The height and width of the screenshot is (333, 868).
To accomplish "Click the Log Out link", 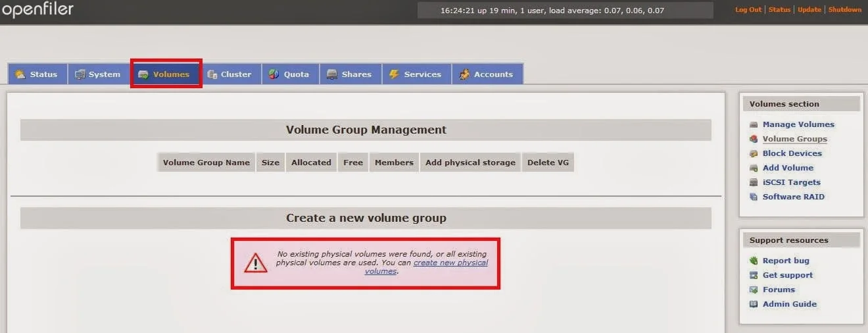I will point(748,10).
